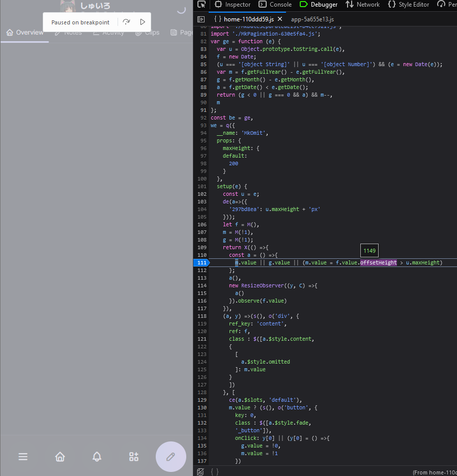Viewport: 457px width, 476px height.
Task: Switch to Style Editor panel
Action: [x=409, y=4]
